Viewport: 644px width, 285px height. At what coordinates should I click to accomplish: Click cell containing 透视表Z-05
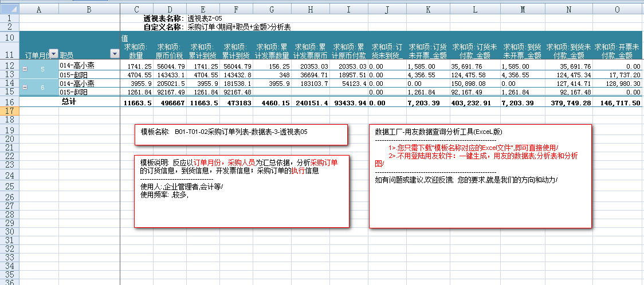[205, 19]
